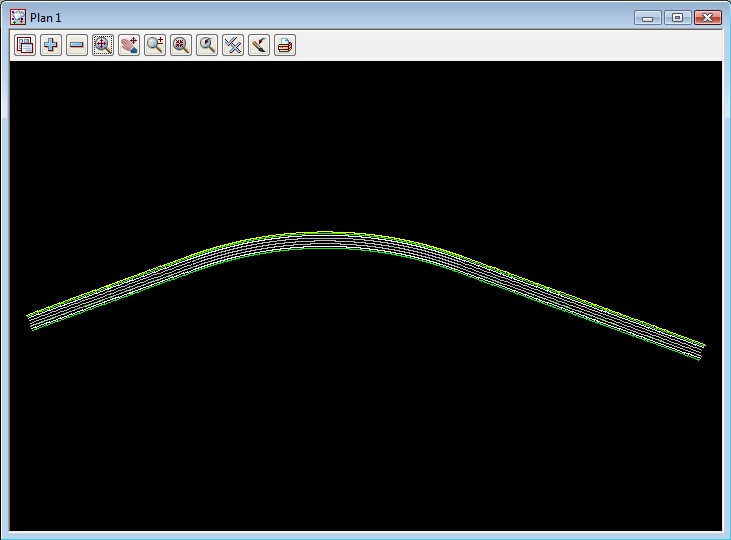Select the Zoom in/out magnifier tool
Screen dimensions: 731x540
click(x=155, y=45)
